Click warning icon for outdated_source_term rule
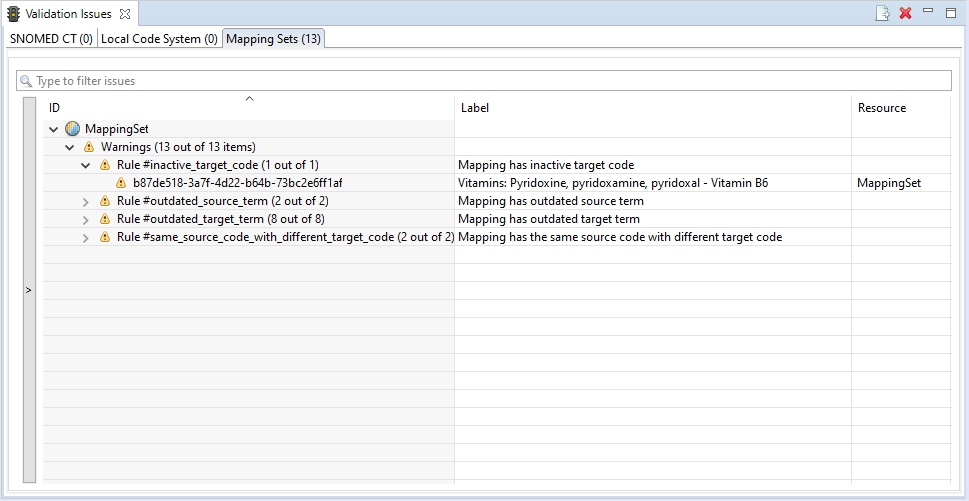969x501 pixels. (x=104, y=201)
